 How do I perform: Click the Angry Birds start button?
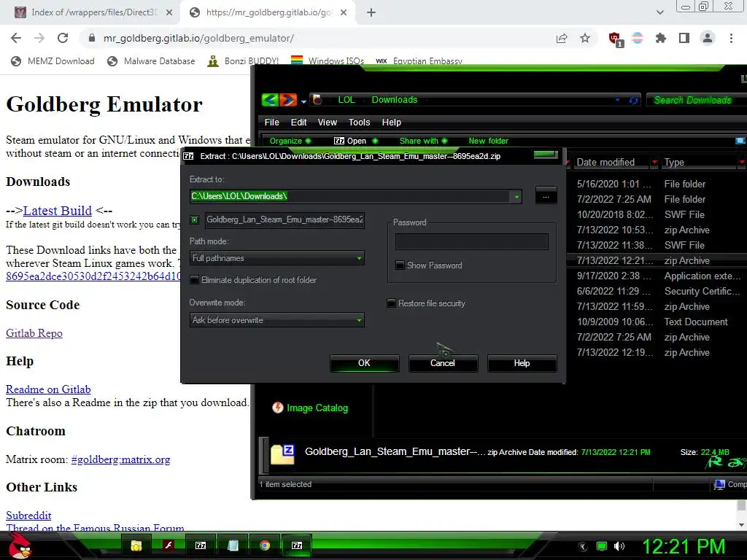[x=20, y=545]
